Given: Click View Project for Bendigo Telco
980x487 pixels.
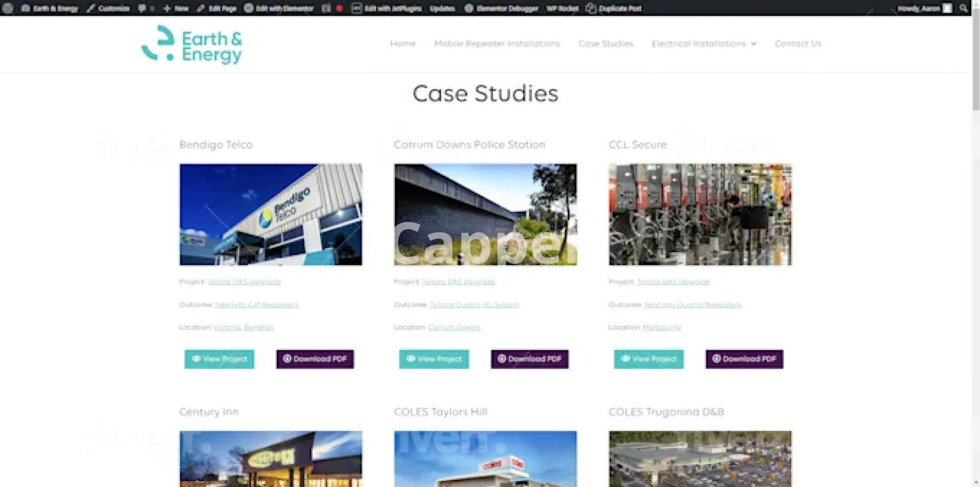Looking at the screenshot, I should click(219, 359).
